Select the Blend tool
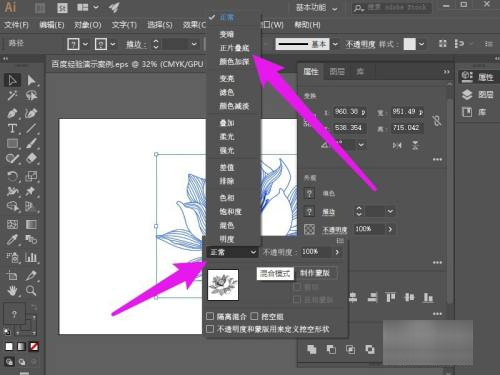 [31, 239]
